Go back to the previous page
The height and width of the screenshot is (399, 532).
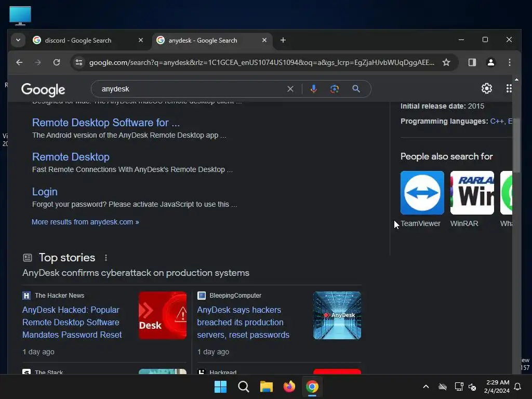coord(19,62)
